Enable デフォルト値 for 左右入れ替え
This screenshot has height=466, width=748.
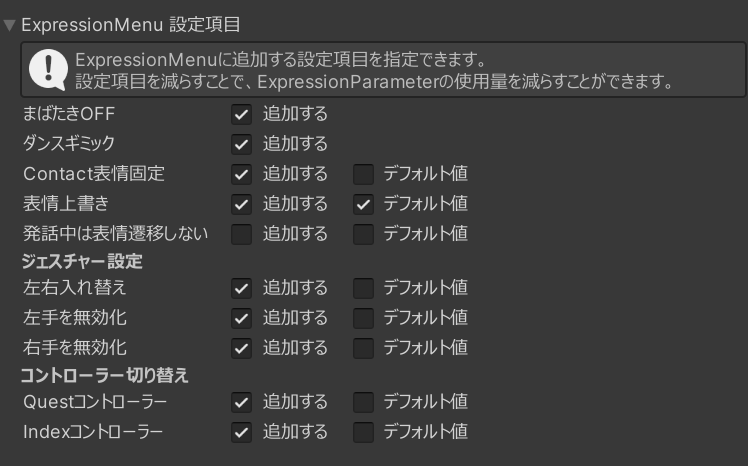[x=364, y=288]
